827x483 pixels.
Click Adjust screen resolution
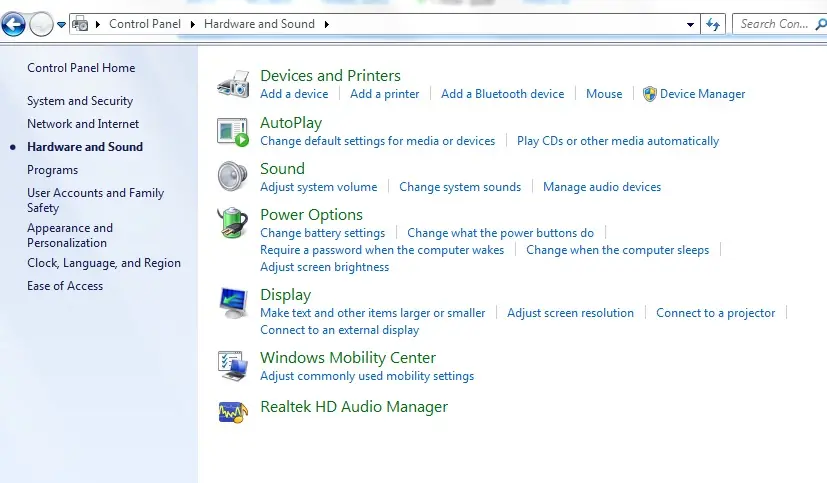tap(570, 313)
